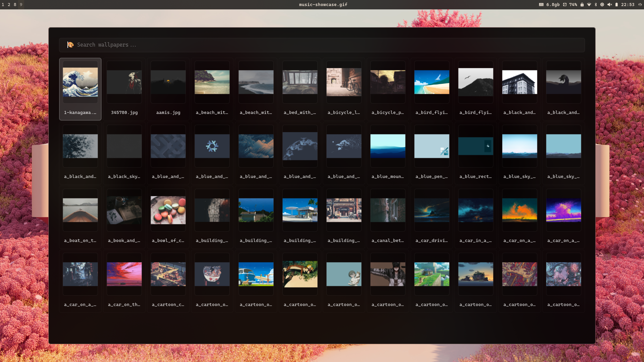Open the control sliders icon at the bar's end

pyautogui.click(x=640, y=5)
